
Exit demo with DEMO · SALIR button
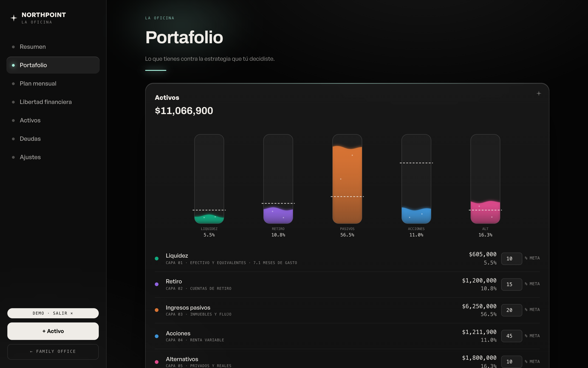(x=53, y=313)
